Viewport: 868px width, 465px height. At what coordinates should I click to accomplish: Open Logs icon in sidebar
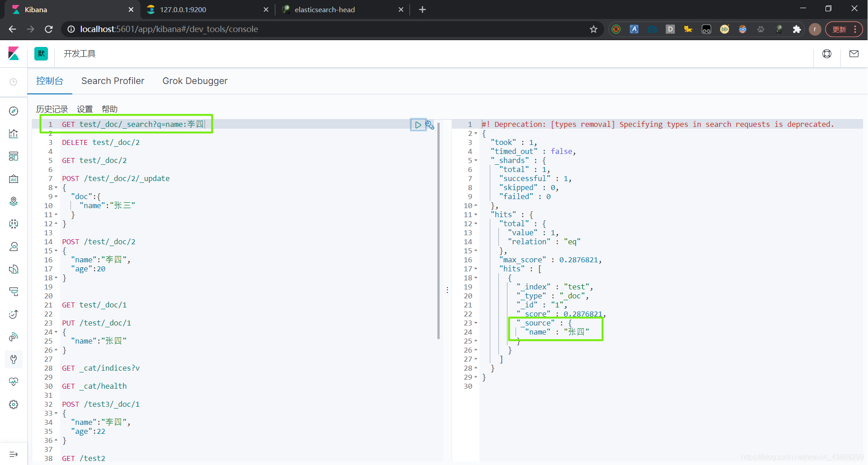coord(14,269)
